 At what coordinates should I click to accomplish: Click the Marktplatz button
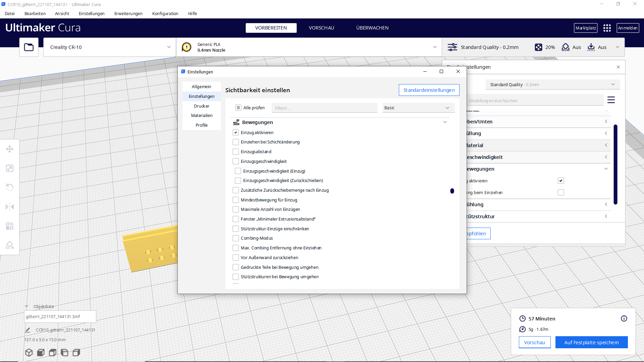coord(586,28)
